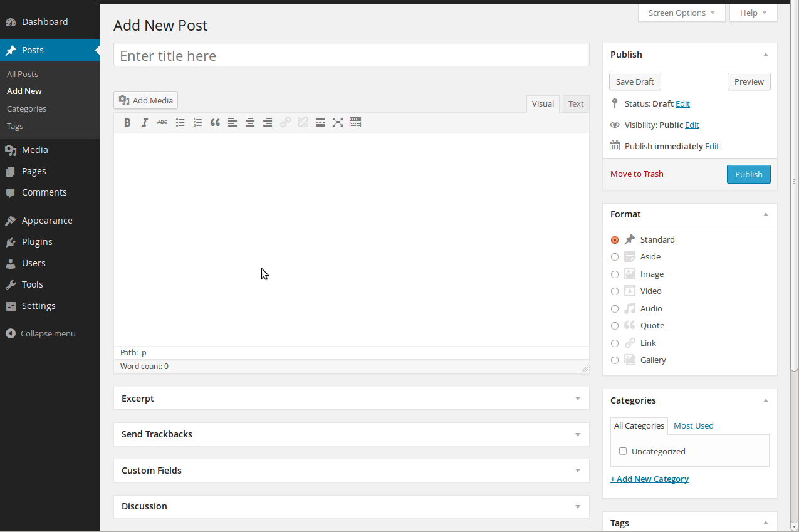The height and width of the screenshot is (532, 799).
Task: Open Add New Category link
Action: pos(649,479)
